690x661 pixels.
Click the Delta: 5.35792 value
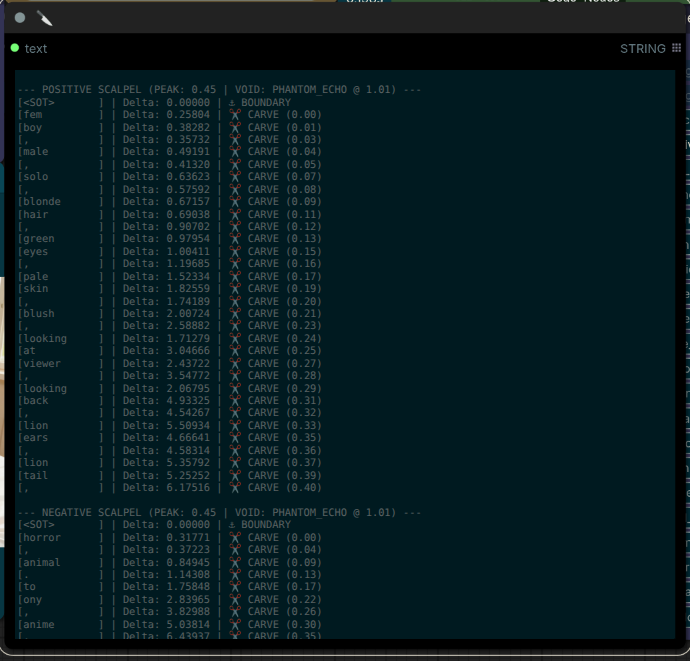(x=166, y=463)
